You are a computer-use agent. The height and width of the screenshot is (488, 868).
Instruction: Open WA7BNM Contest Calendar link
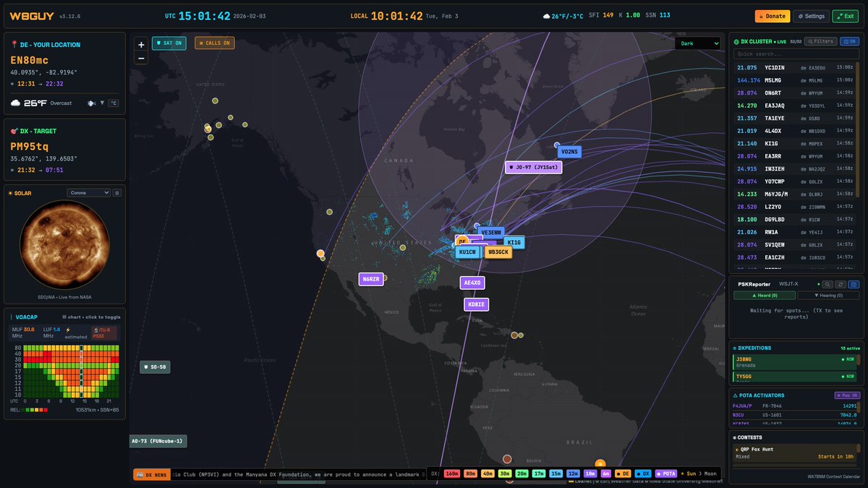834,476
